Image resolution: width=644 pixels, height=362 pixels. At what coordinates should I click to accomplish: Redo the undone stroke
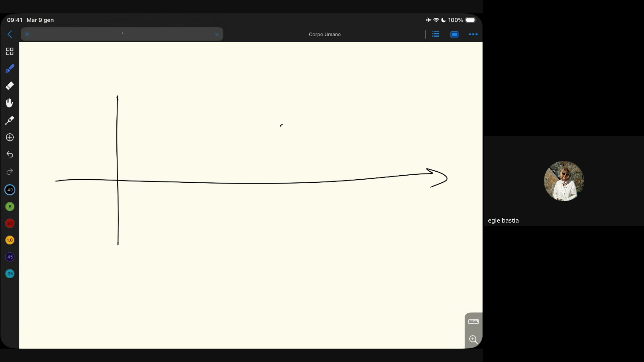10,172
